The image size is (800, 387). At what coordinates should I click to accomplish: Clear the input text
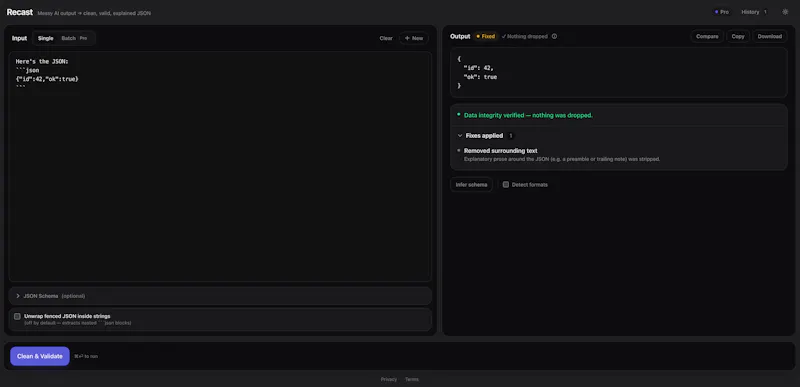click(386, 38)
